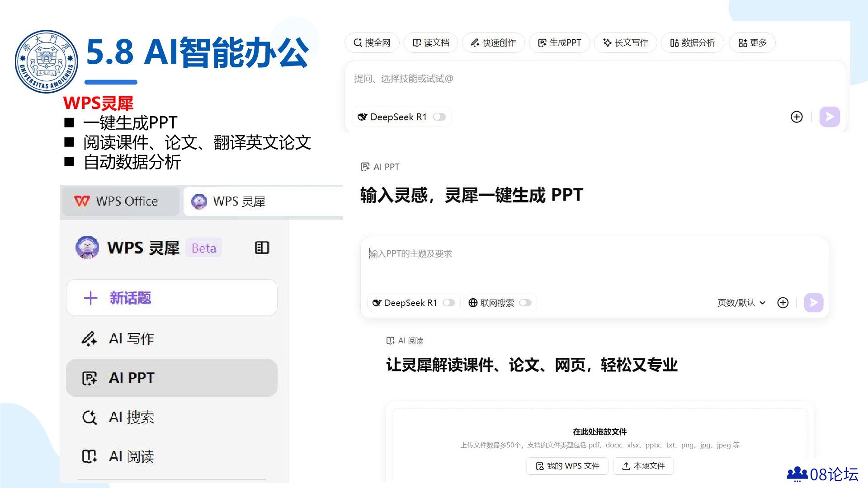The image size is (868, 488).
Task: Click the small AI PPT header icon
Action: pos(365,167)
